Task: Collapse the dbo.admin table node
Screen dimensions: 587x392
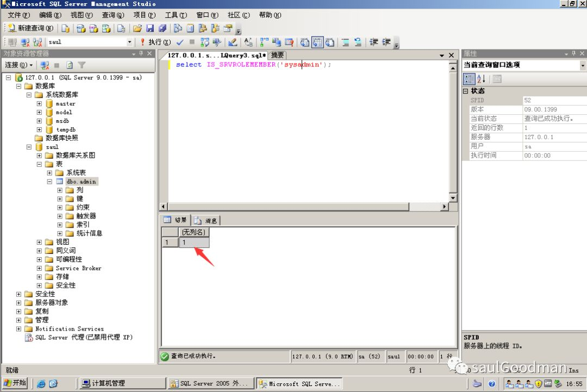Action: [49, 181]
